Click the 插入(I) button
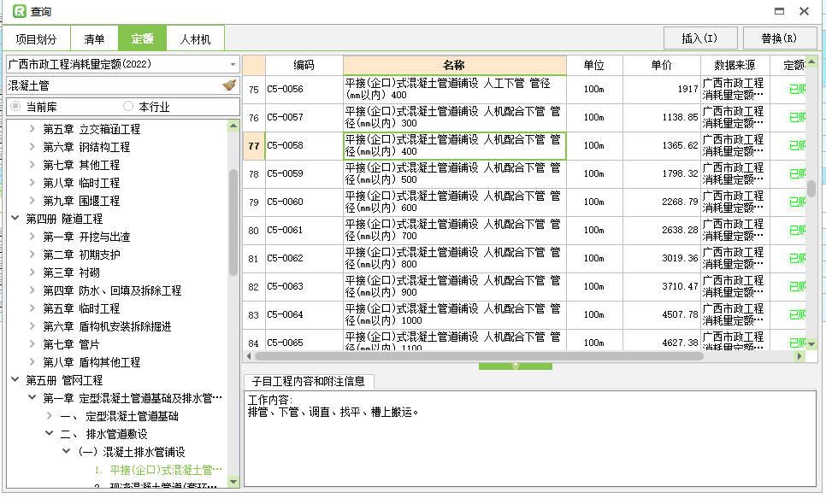The width and height of the screenshot is (826, 504). [x=699, y=38]
